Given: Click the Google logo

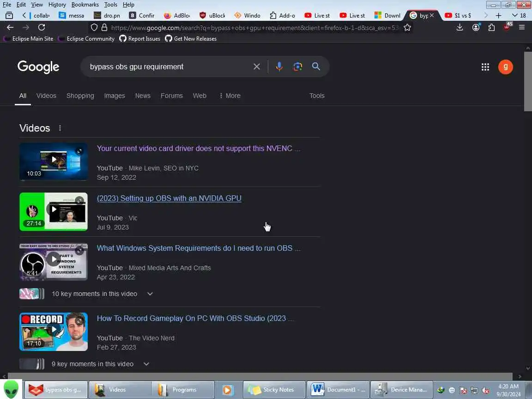Looking at the screenshot, I should (38, 67).
